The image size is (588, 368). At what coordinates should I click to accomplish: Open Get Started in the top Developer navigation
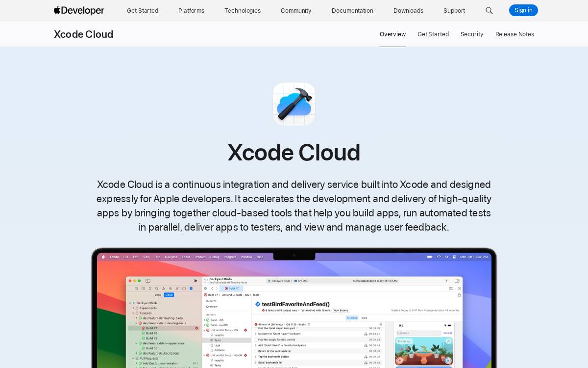coord(143,10)
